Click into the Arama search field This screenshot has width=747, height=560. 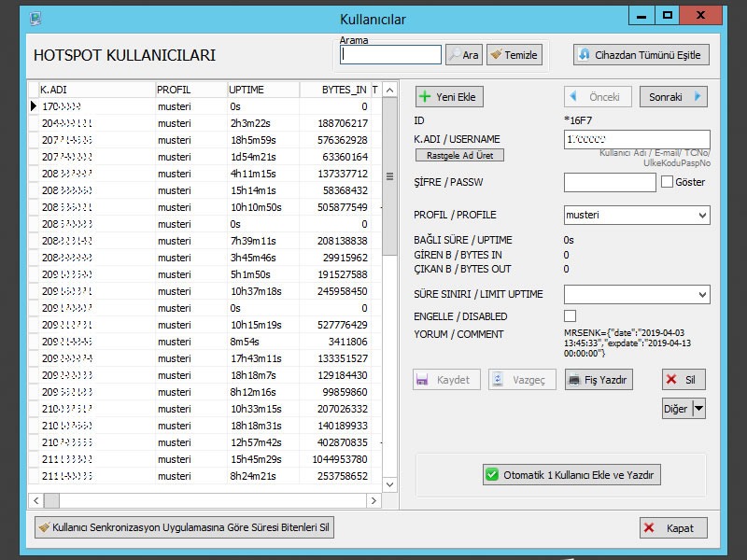tap(391, 55)
